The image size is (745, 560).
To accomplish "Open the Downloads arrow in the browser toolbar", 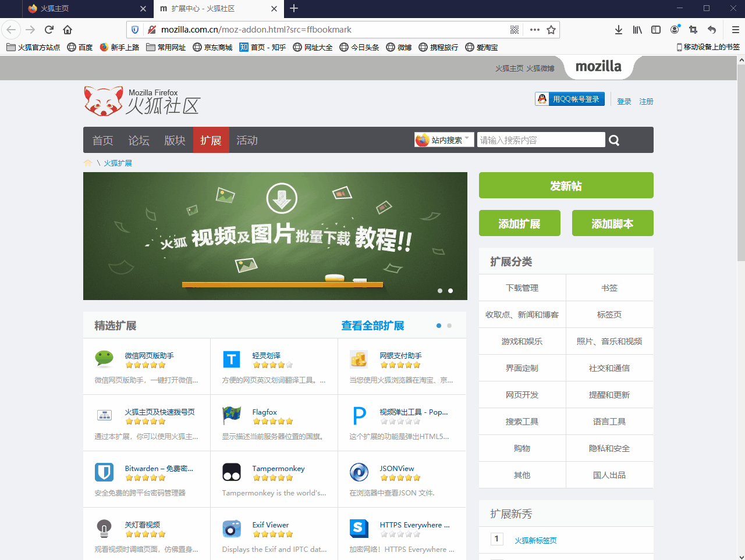I will (618, 30).
